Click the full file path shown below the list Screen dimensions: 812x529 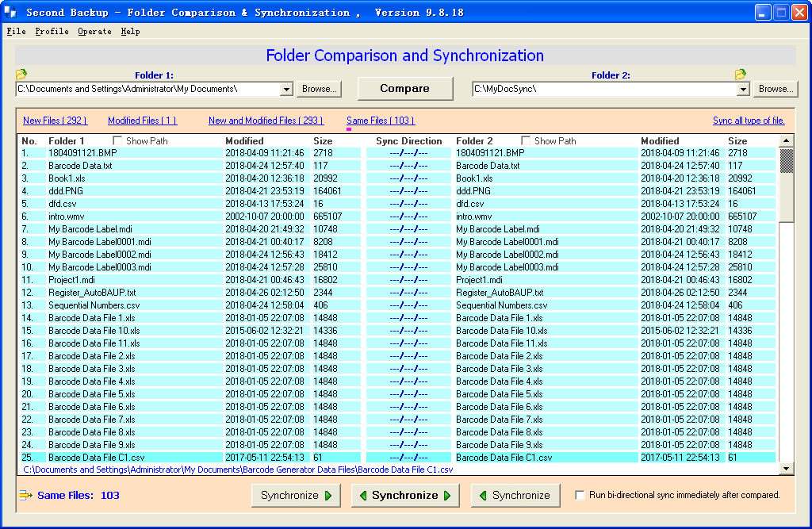[x=238, y=470]
